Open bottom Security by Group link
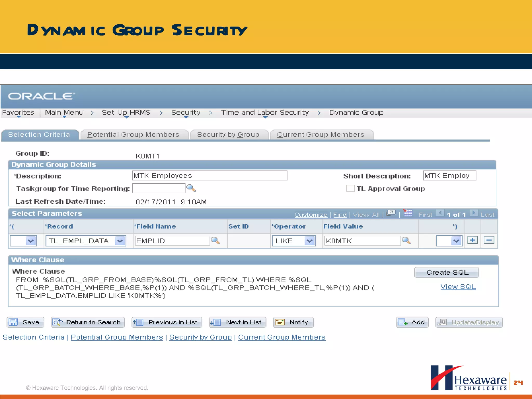Screen dimensions: 532x399 (x=201, y=337)
